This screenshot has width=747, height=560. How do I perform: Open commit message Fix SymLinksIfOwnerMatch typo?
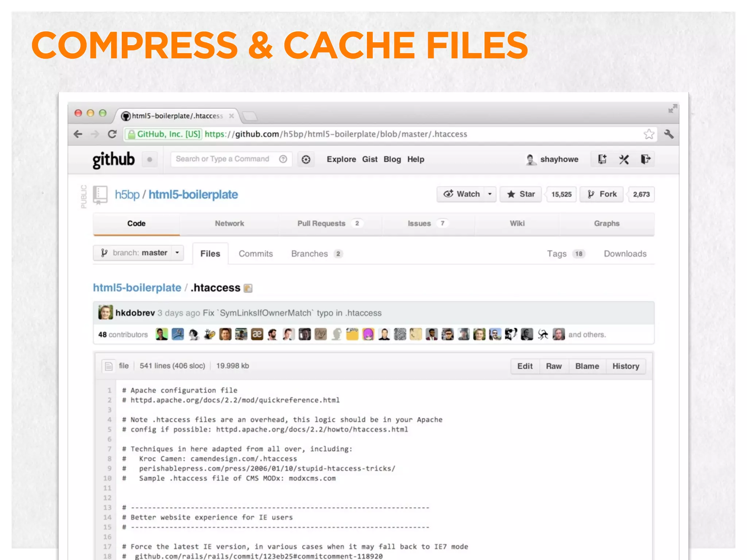point(292,313)
